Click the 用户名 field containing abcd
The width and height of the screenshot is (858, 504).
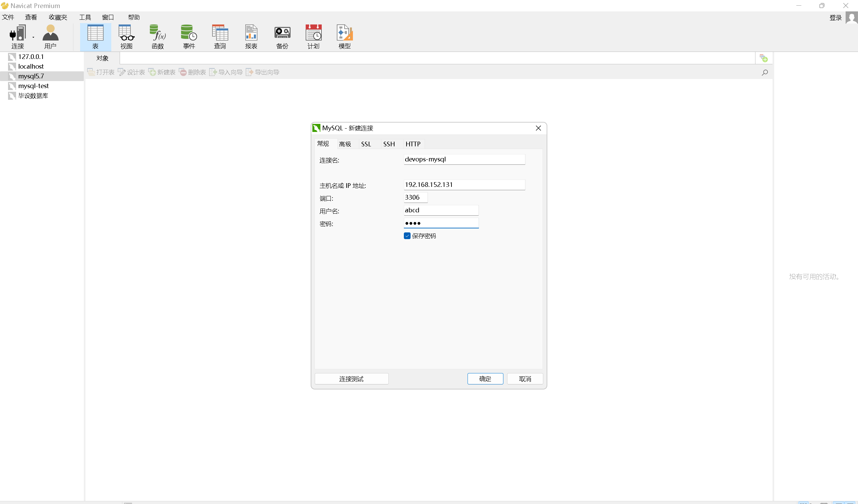pyautogui.click(x=441, y=210)
